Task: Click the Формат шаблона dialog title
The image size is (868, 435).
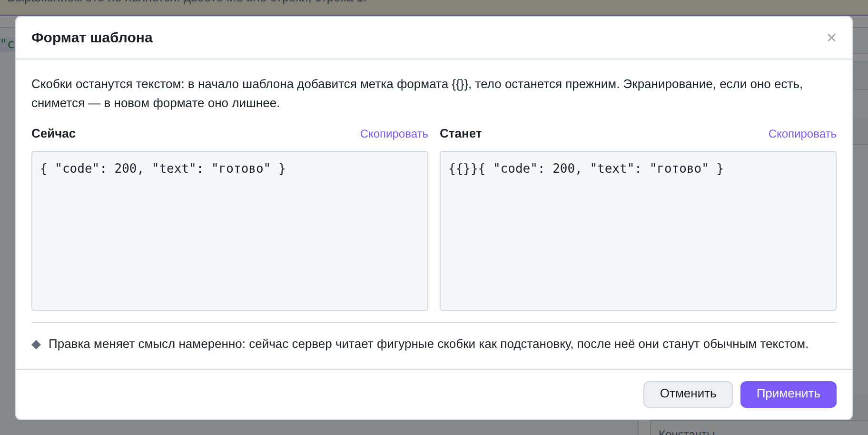Action: point(92,38)
